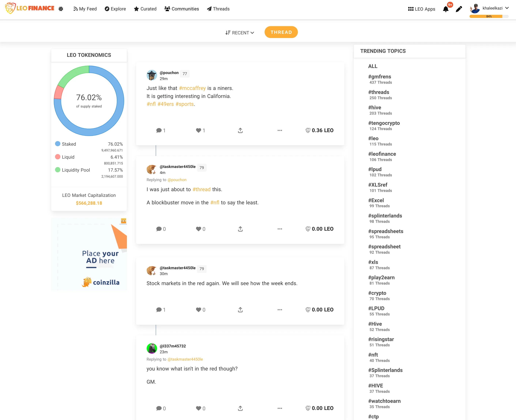Click the $566,288.18 market cap value
516x420 pixels.
click(89, 203)
